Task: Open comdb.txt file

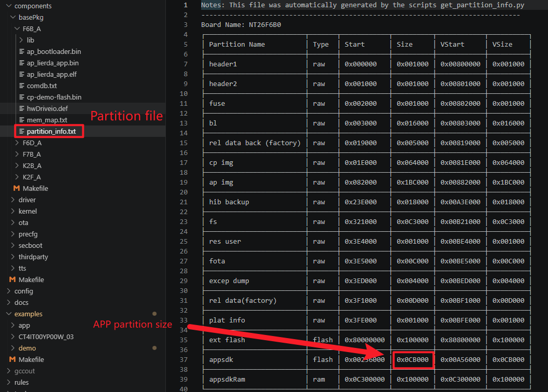Action: coord(41,86)
